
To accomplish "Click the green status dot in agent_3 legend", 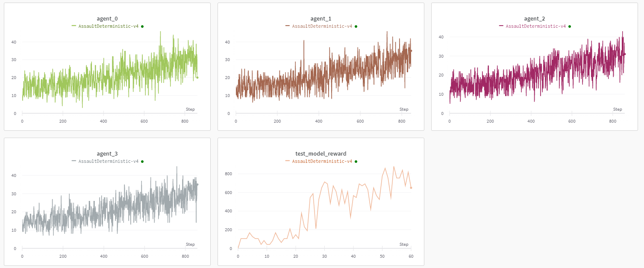I will tap(142, 162).
